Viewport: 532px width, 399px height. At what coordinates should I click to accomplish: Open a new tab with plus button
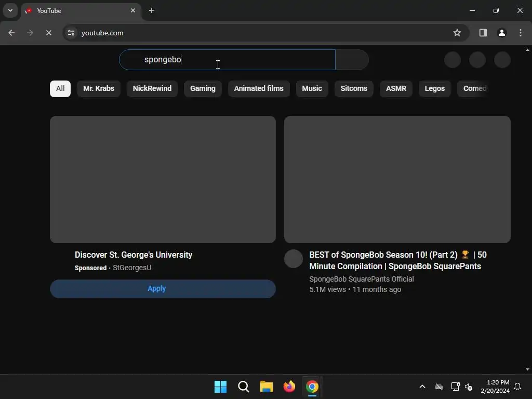coord(152,10)
